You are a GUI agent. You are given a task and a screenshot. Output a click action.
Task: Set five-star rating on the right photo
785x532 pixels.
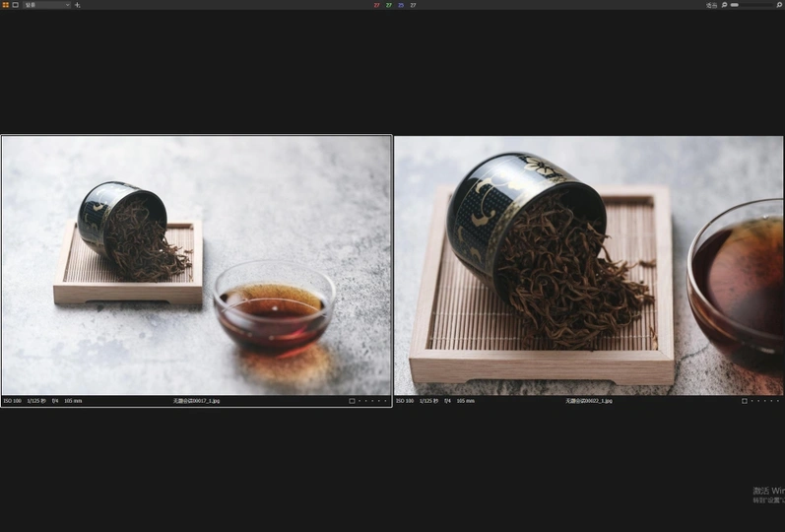pyautogui.click(x=778, y=401)
